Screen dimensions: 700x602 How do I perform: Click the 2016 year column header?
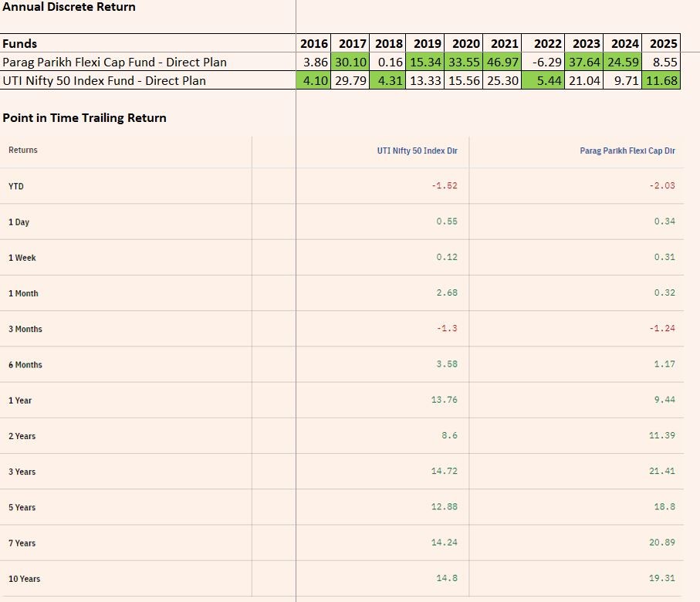tap(315, 44)
